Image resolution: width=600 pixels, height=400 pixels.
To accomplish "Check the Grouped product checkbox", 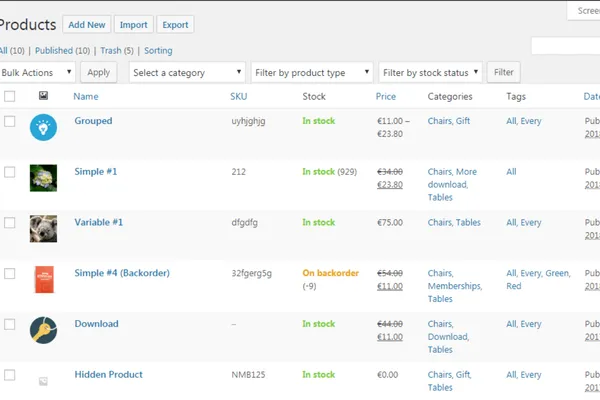I will (10, 121).
